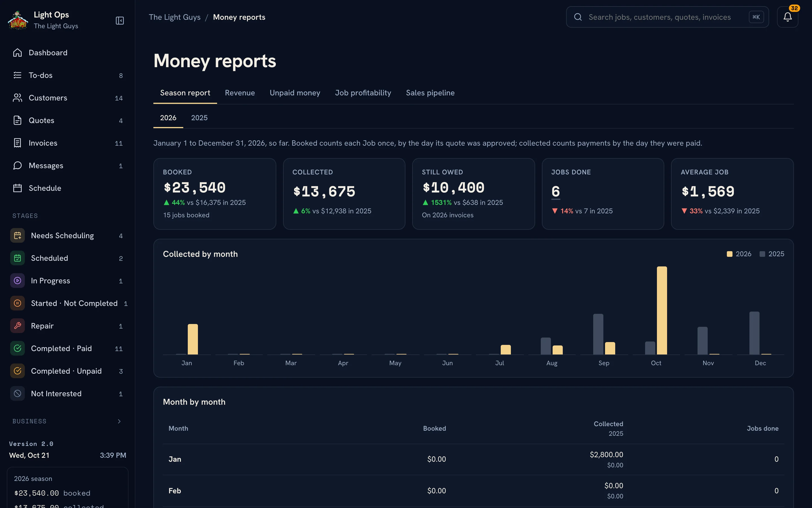Click the October 2026 collected bar

coord(662,310)
